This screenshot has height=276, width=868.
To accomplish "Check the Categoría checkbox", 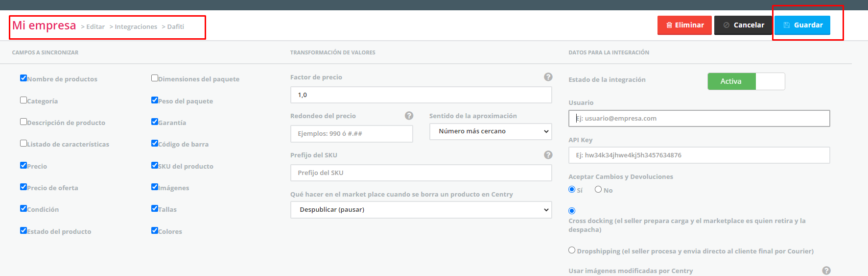I will pyautogui.click(x=23, y=100).
